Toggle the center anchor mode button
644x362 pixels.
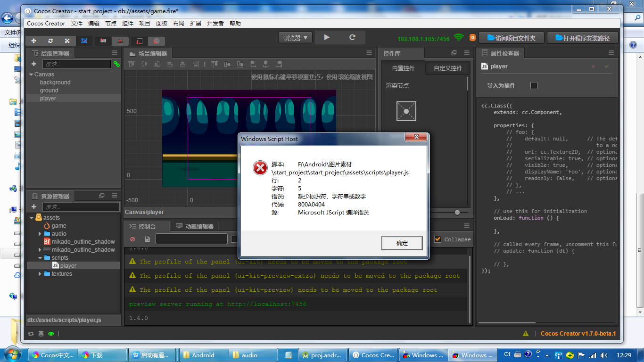click(120, 41)
